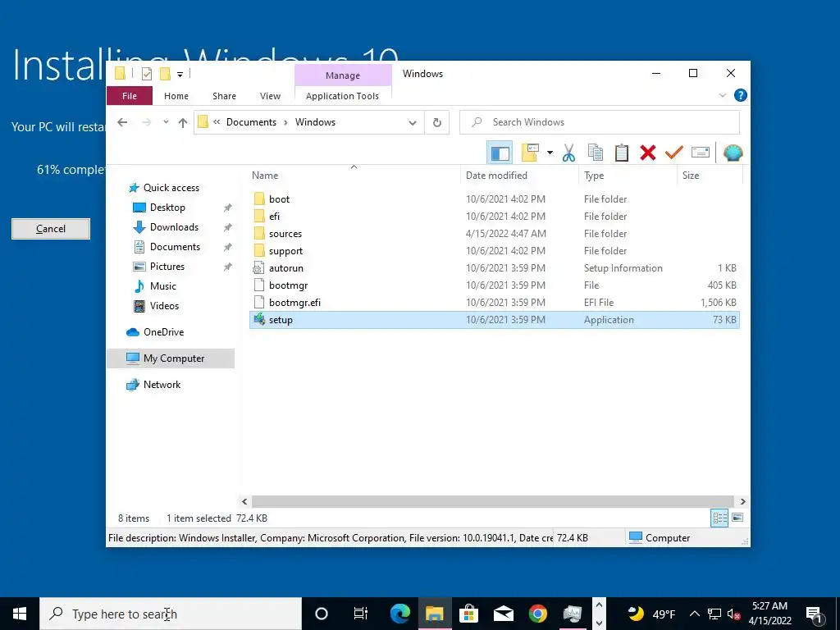Click the horizontal scrollbar right arrow
The height and width of the screenshot is (630, 840).
(x=743, y=501)
